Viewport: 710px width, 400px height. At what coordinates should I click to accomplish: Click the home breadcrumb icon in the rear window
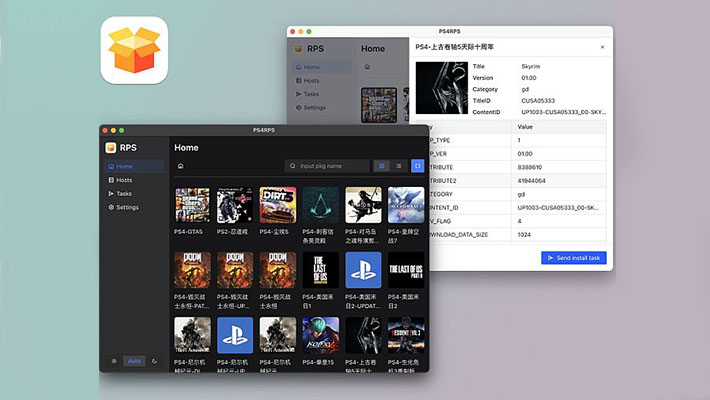[367, 67]
